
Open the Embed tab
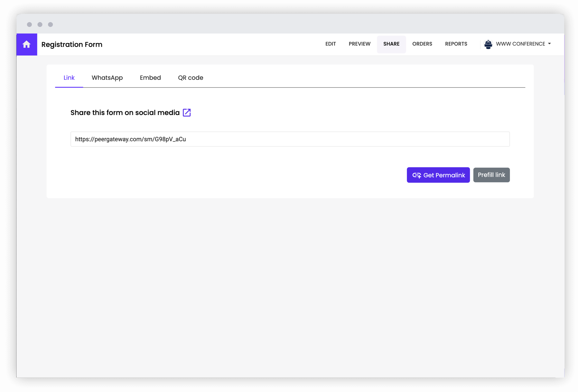150,77
